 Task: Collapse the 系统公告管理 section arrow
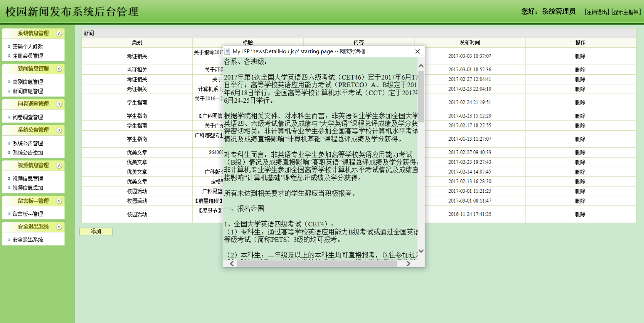[59, 130]
